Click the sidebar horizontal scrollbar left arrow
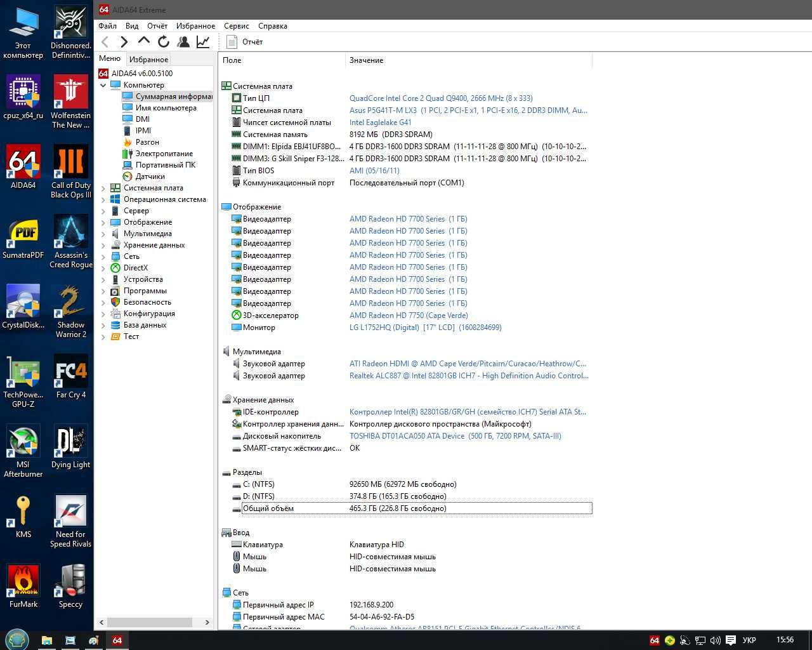This screenshot has height=650, width=812. coord(102,623)
